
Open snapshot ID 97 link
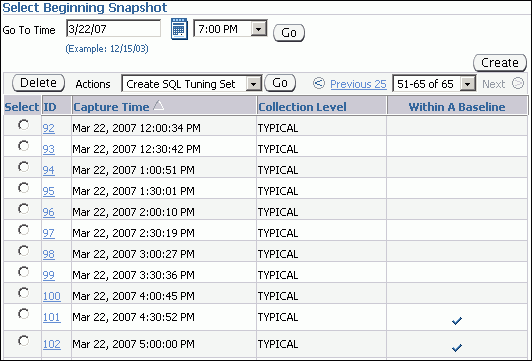pos(49,233)
